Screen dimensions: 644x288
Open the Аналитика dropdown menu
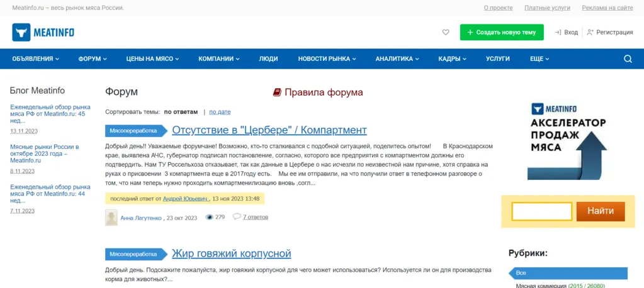click(397, 59)
